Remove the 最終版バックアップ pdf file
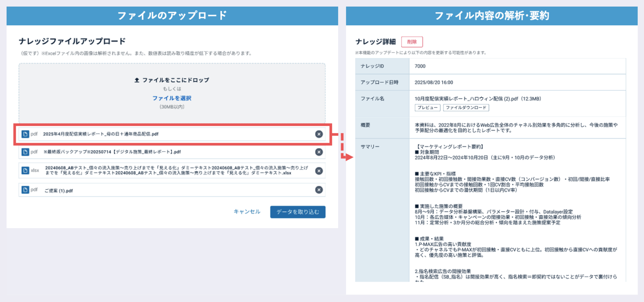644x302 pixels. [x=319, y=152]
